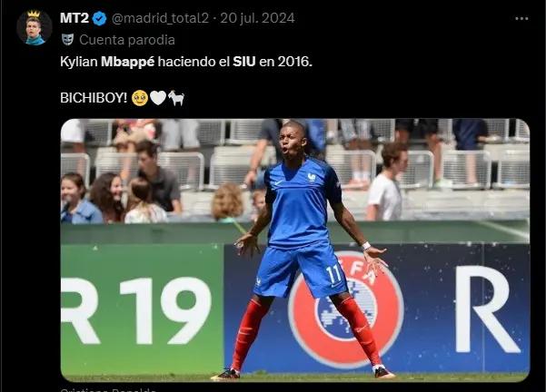
Task: Click the white heart emoji
Action: (x=158, y=98)
